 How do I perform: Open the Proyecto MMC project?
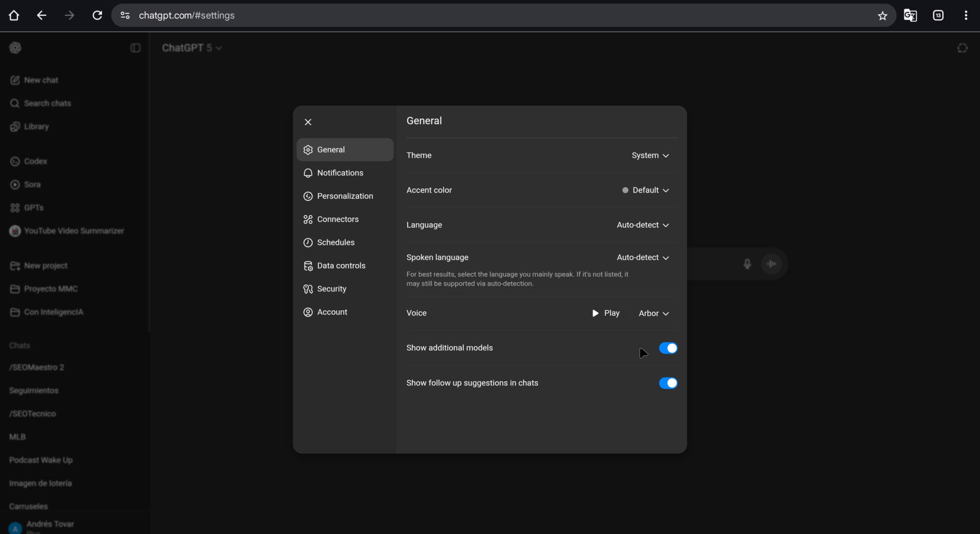pyautogui.click(x=75, y=289)
